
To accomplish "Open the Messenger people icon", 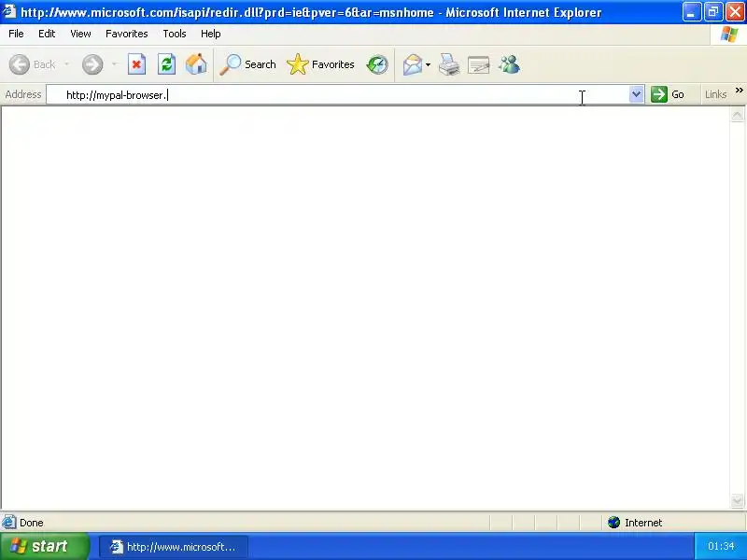I will click(509, 64).
